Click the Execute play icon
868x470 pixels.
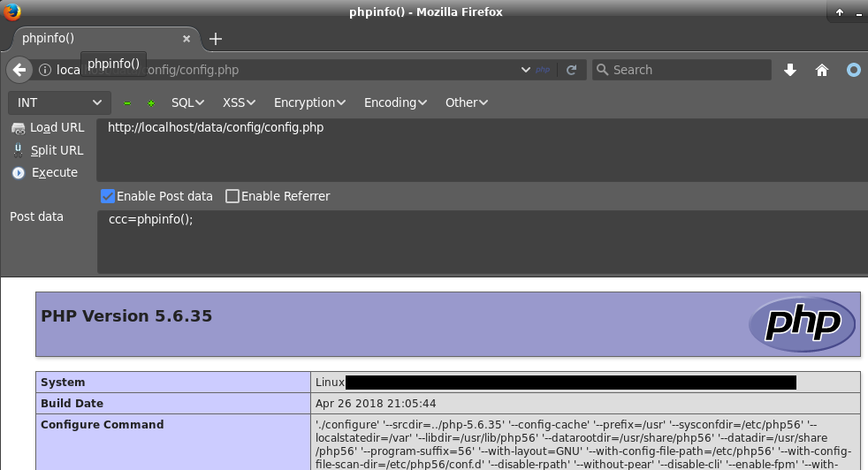coord(19,173)
